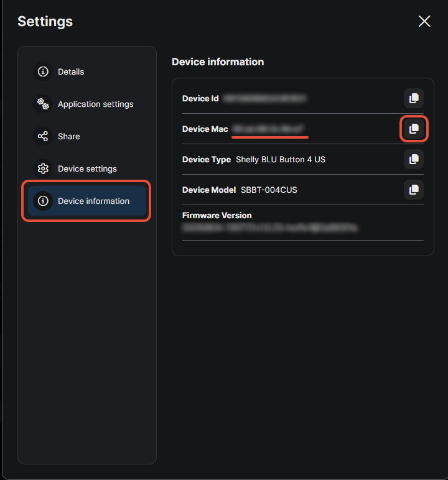
Task: Select the text 'Shelly BLU Button 4 US'
Action: tap(281, 160)
